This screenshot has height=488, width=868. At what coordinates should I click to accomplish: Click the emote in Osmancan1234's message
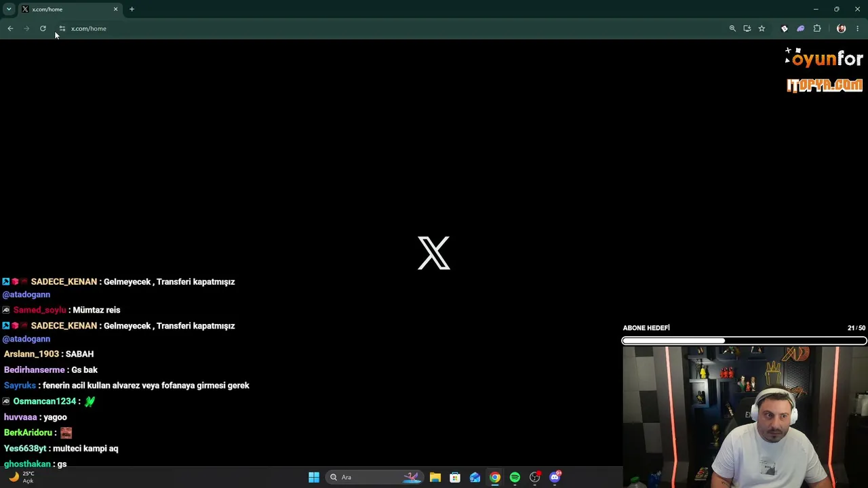pyautogui.click(x=90, y=401)
